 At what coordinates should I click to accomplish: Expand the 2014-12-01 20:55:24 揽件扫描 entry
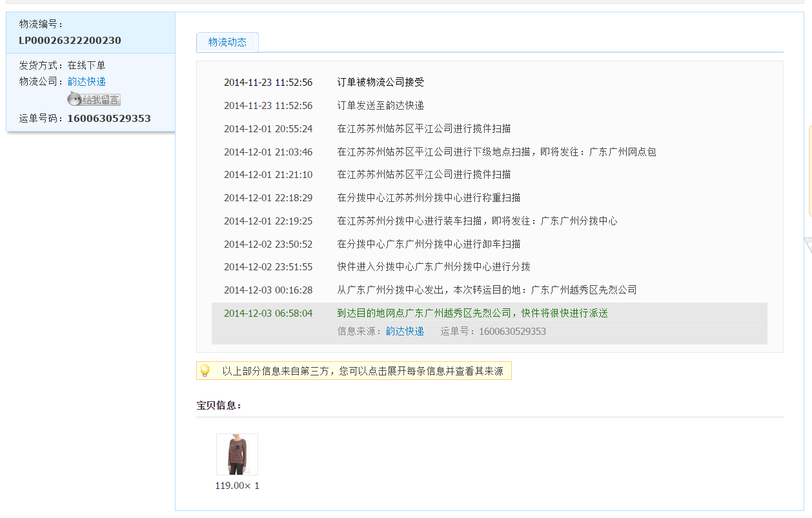[x=423, y=129]
